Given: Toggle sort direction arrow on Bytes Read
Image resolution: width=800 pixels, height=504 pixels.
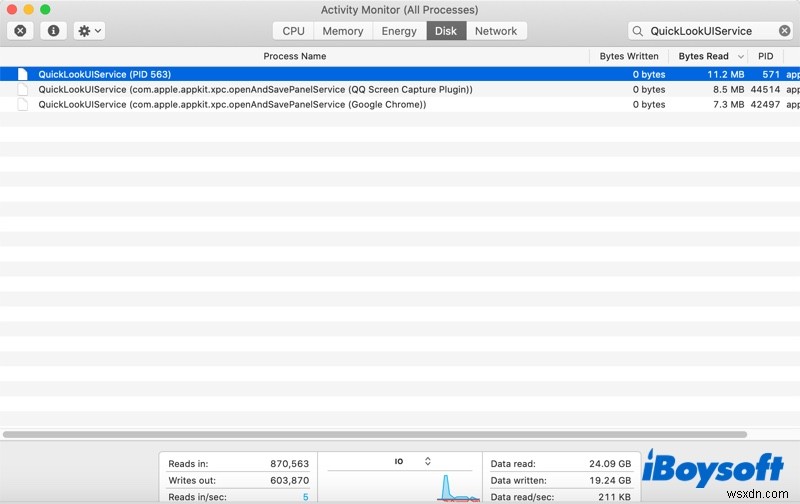Looking at the screenshot, I should (x=740, y=57).
